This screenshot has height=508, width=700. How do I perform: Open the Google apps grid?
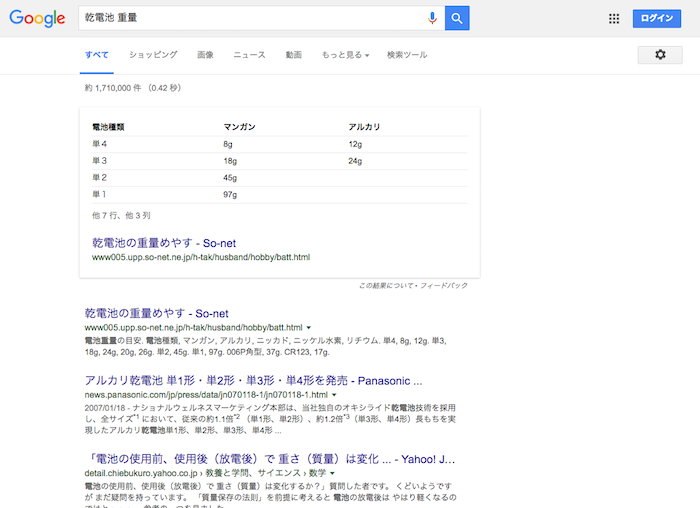tap(614, 18)
